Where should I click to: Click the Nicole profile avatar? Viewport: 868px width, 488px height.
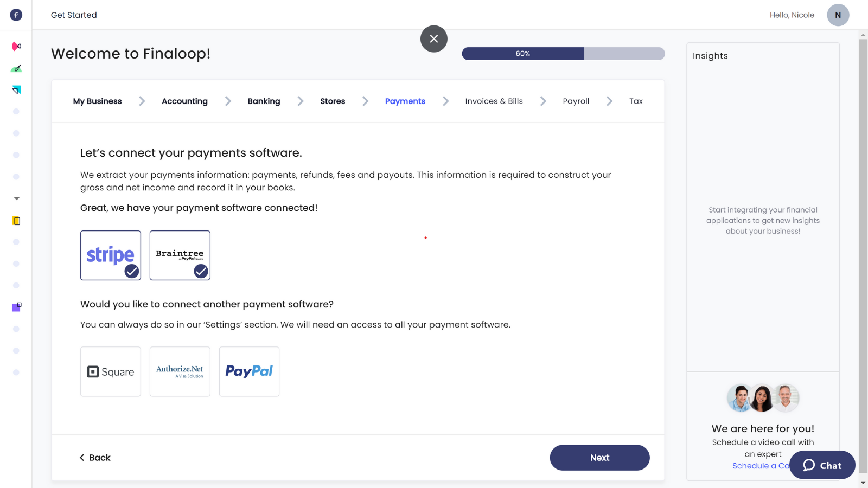click(x=838, y=15)
